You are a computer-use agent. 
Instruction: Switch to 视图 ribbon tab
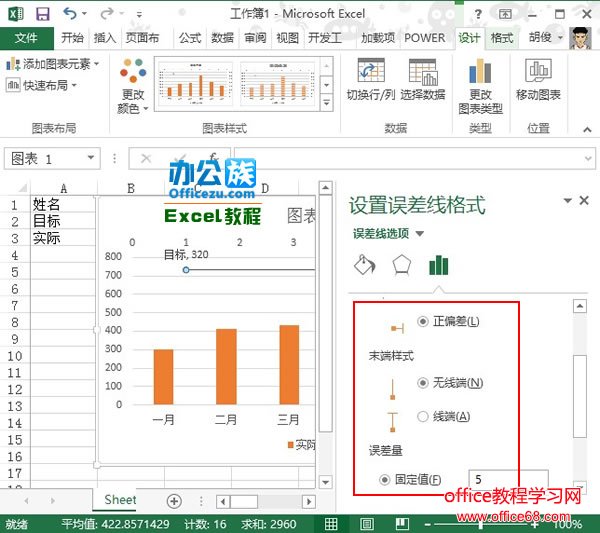coord(287,38)
